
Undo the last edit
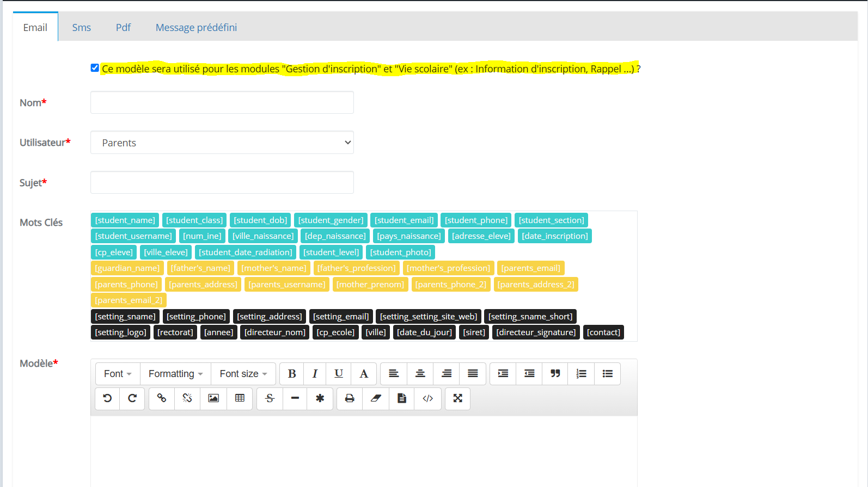click(x=107, y=398)
